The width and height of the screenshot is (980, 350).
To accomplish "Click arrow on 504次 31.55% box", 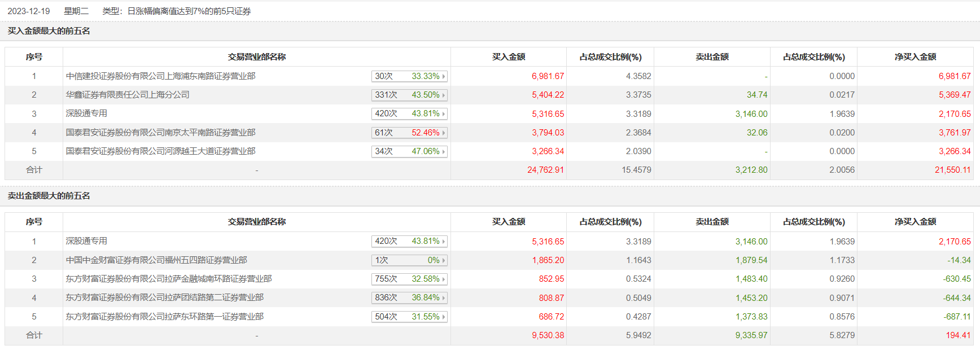I will tap(444, 317).
